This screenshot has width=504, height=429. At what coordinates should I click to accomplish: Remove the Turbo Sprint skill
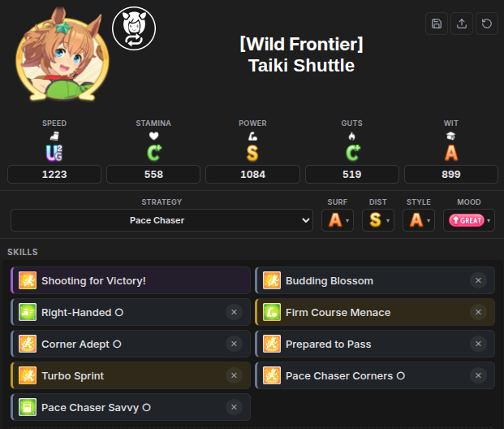[234, 375]
